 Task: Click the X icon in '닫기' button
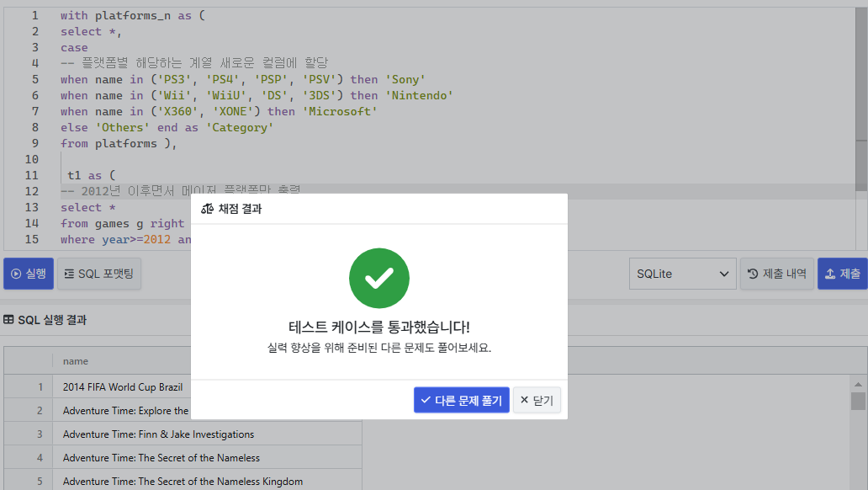pos(524,400)
